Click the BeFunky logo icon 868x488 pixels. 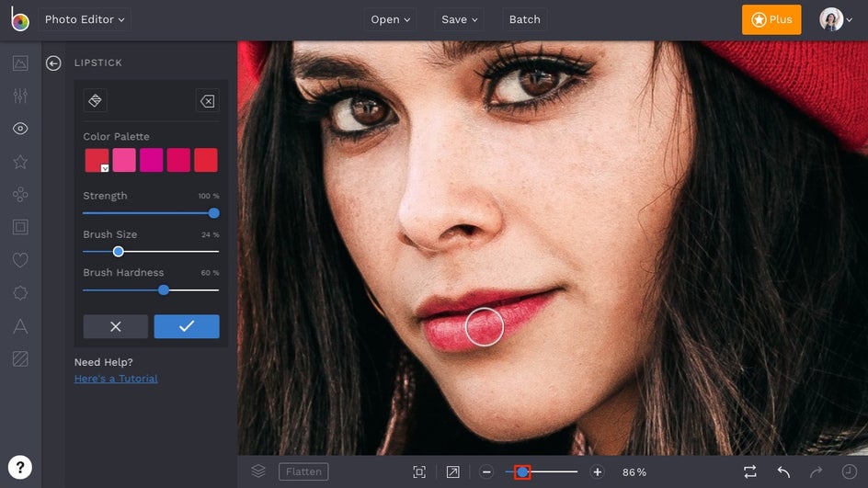pyautogui.click(x=20, y=19)
